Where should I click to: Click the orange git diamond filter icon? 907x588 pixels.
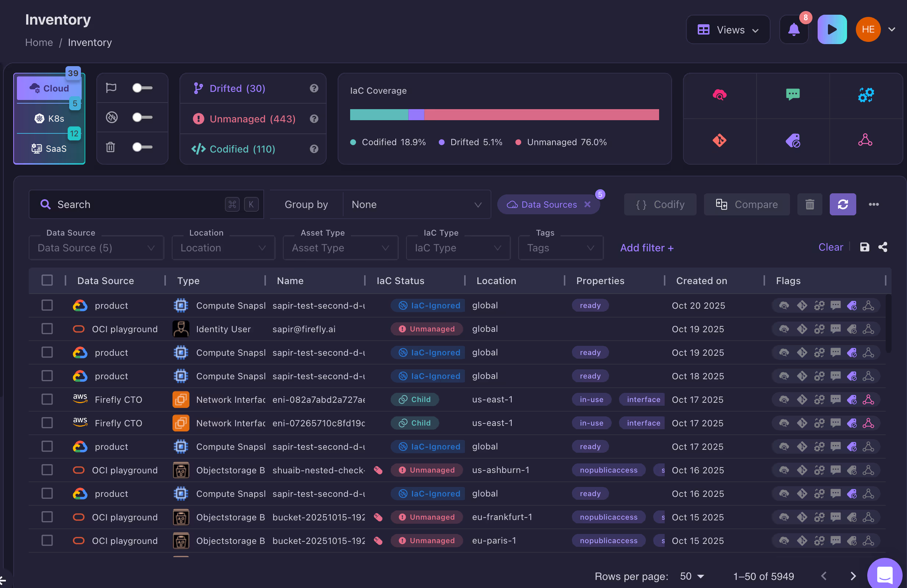tap(719, 140)
